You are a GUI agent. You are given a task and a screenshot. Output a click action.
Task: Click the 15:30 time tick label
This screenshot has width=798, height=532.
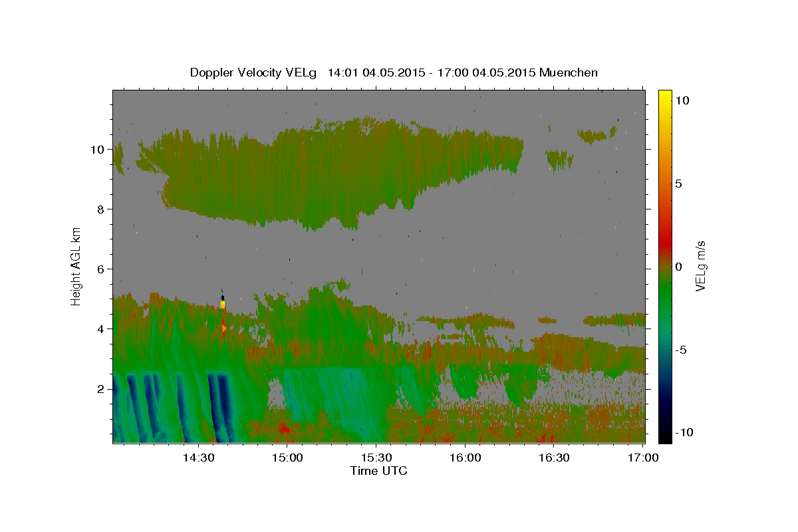376,458
